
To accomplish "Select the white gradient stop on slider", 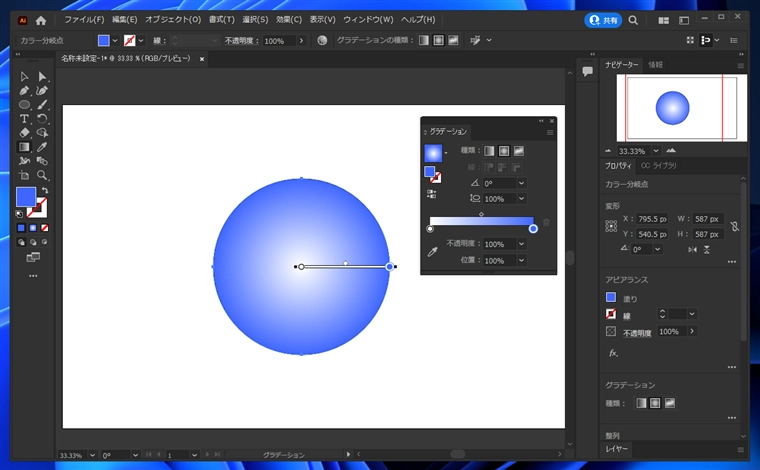I will coord(430,229).
